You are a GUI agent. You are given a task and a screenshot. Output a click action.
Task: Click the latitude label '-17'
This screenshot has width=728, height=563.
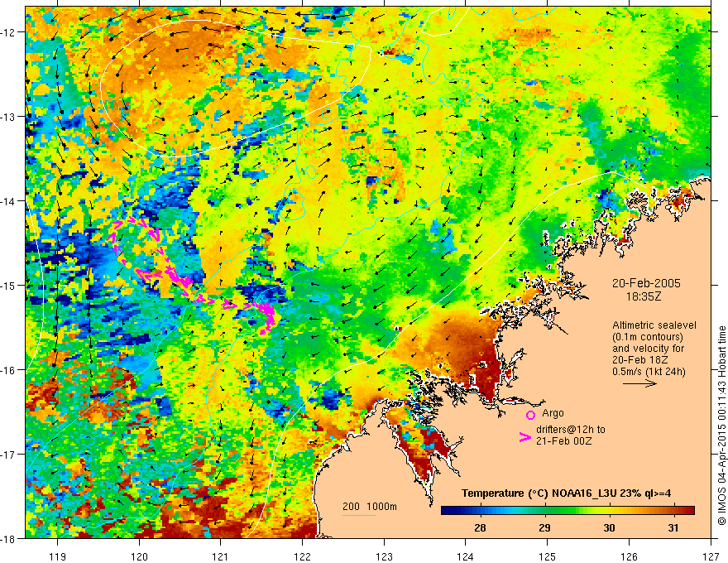[x=10, y=455]
